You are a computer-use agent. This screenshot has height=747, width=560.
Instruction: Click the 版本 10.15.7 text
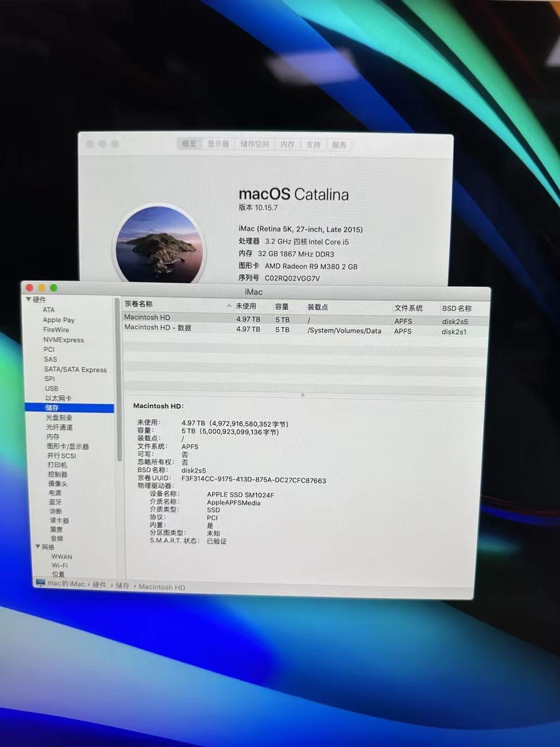pos(258,208)
